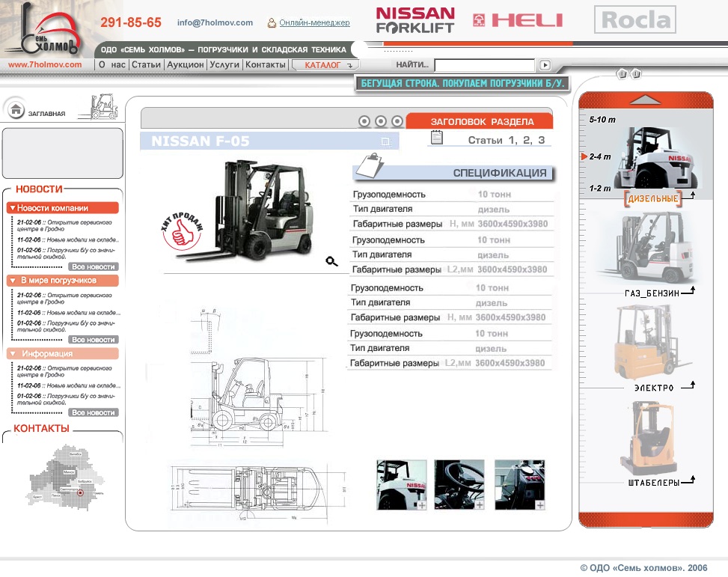Select the 5-10 т capacity scale mark
This screenshot has width=728, height=577.
pos(602,120)
